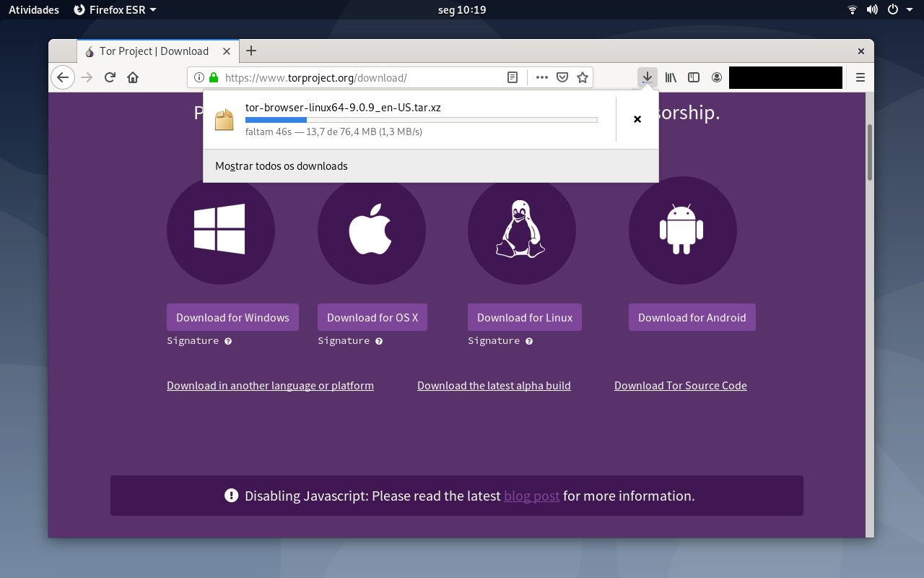This screenshot has width=924, height=578.
Task: Click the download progress bar
Action: click(x=422, y=120)
